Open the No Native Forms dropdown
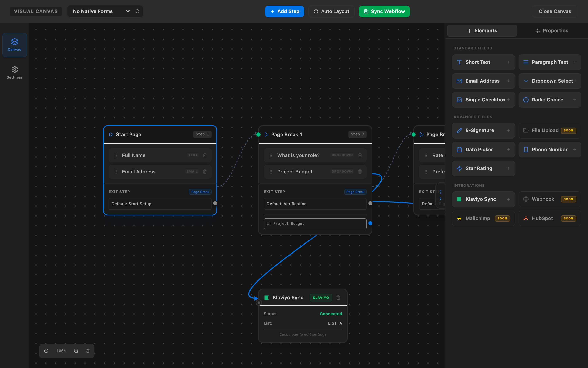 [x=101, y=11]
